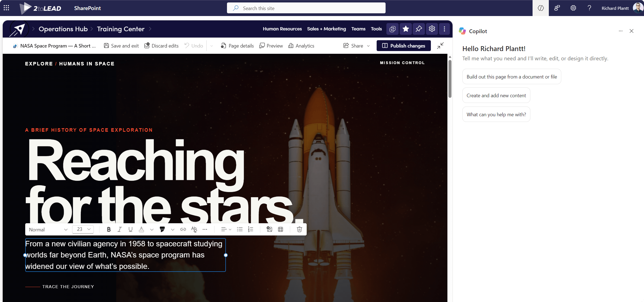Screen dimensions: 644x302
Task: Click the TRACE THE JOURNEY link
Action: 68,287
